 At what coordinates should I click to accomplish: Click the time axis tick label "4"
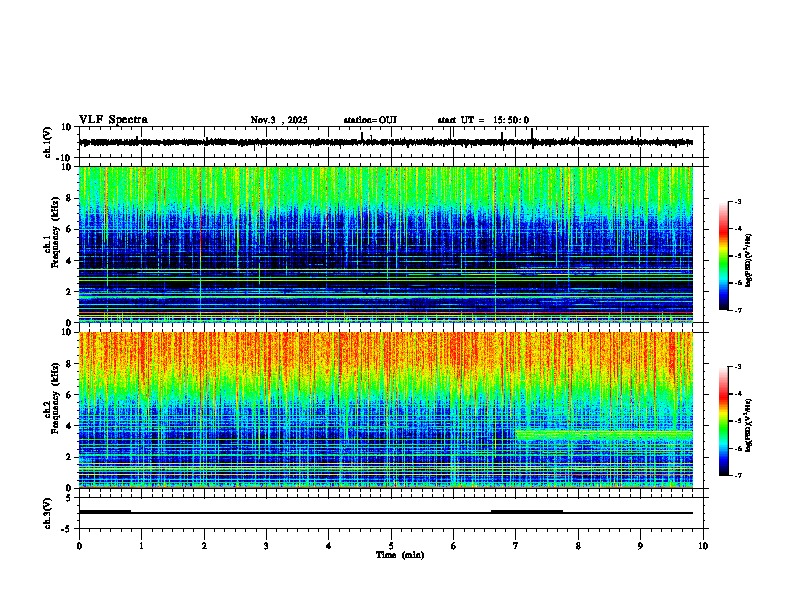point(329,546)
